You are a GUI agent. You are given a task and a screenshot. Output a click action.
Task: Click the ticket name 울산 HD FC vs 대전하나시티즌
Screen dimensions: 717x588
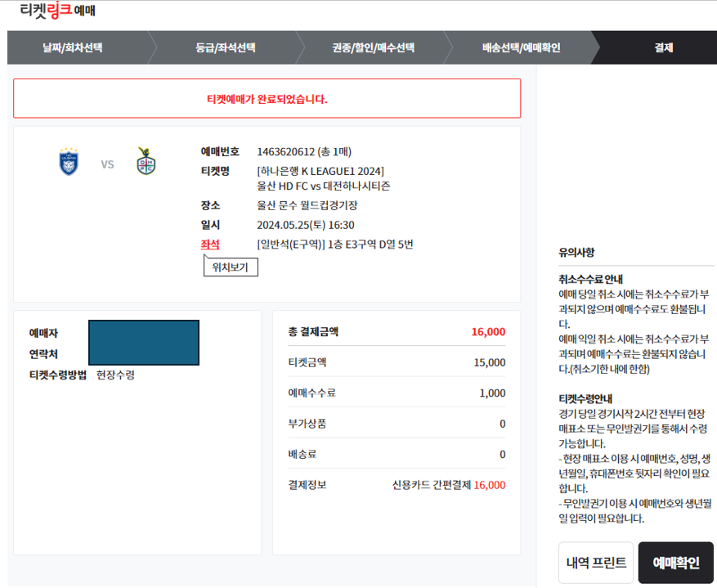pos(323,186)
